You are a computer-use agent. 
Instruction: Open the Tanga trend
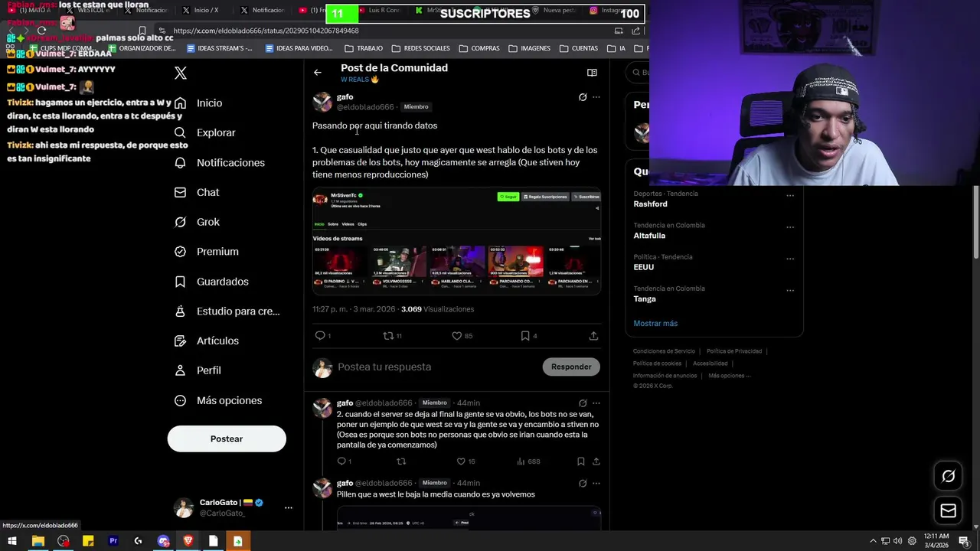pyautogui.click(x=645, y=299)
